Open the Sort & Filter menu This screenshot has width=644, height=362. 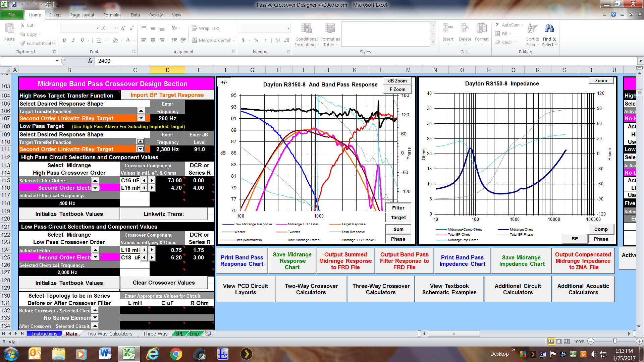pyautogui.click(x=532, y=35)
